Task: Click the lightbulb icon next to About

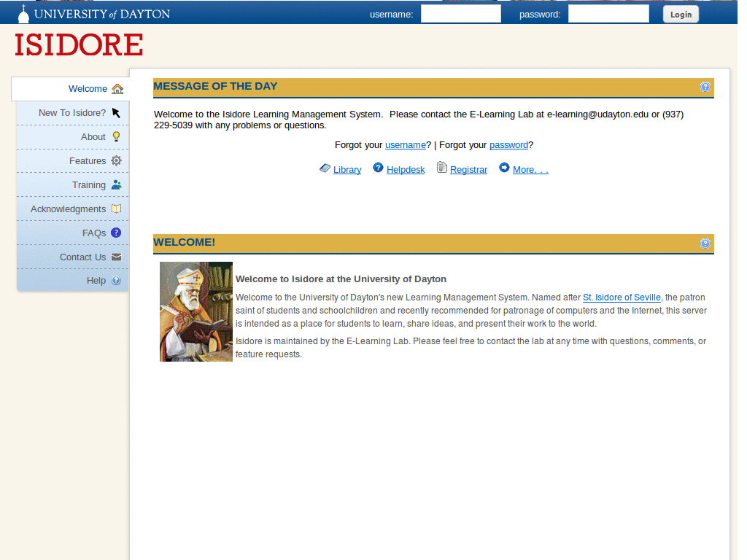Action: [116, 136]
